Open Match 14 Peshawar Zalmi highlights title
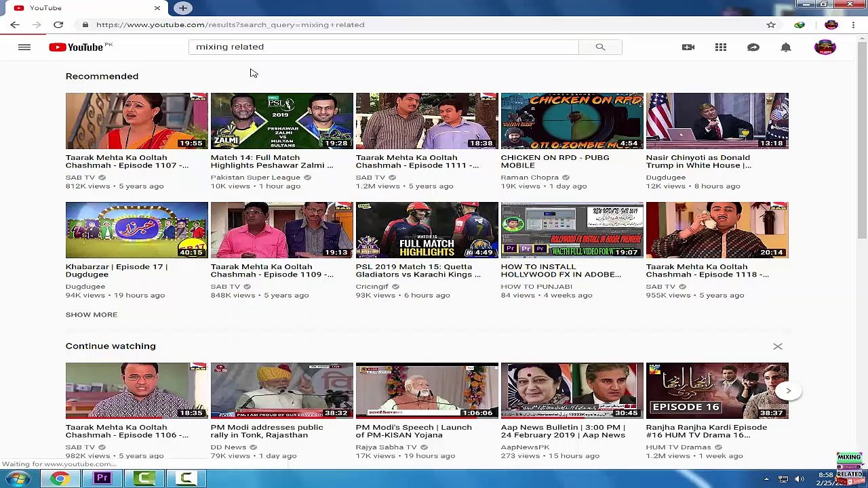 pyautogui.click(x=272, y=161)
